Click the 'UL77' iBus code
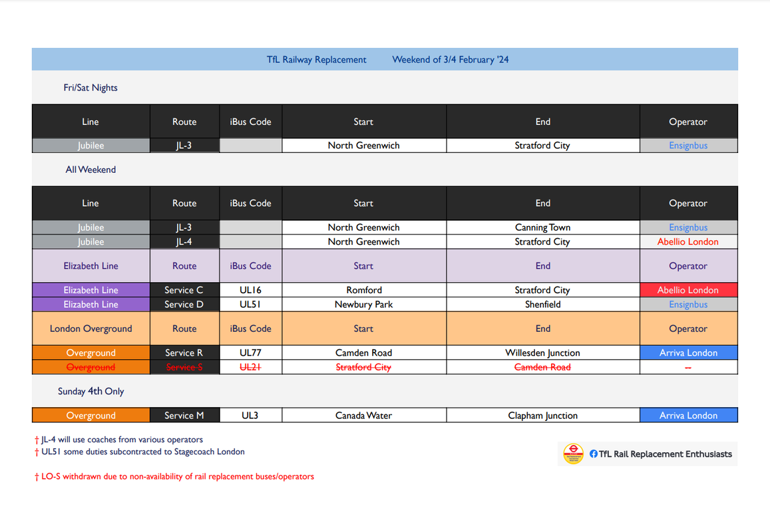 250,352
